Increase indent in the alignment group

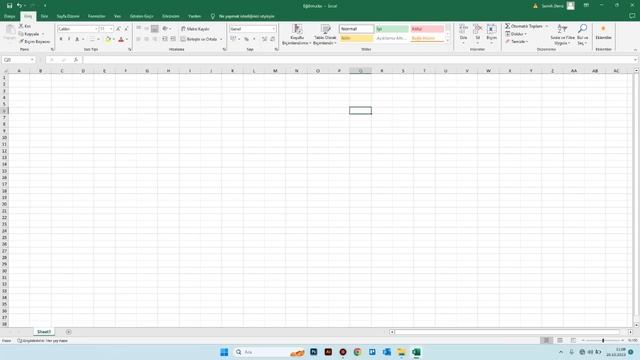(173, 39)
